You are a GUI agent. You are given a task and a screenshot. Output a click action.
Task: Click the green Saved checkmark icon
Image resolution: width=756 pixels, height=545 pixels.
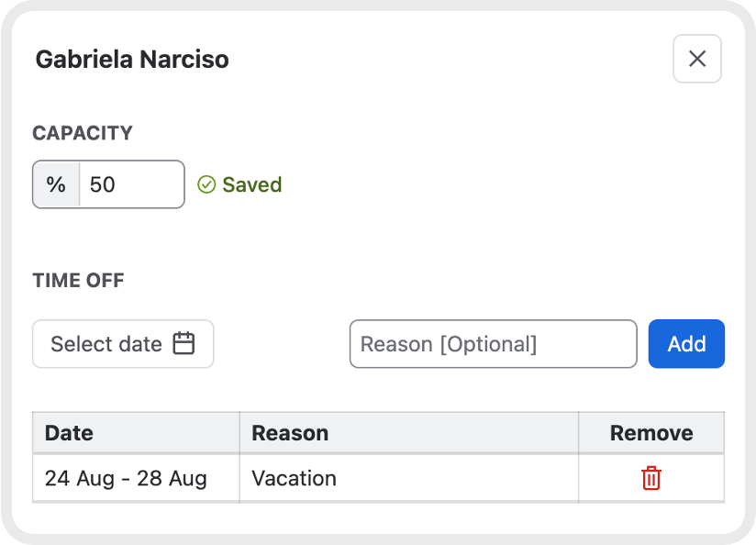click(x=206, y=184)
